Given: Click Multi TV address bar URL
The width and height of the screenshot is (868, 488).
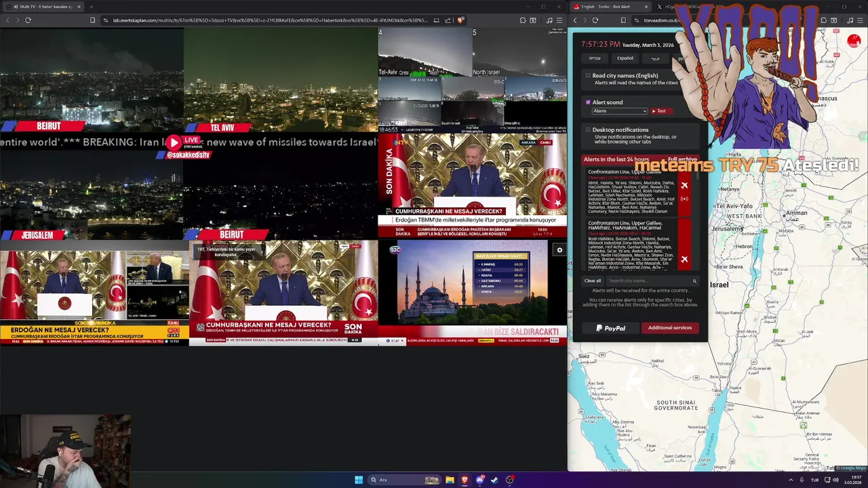Looking at the screenshot, I should coord(271,20).
